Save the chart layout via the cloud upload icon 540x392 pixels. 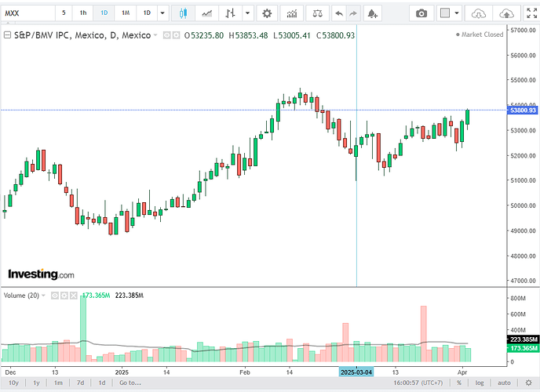click(x=506, y=13)
